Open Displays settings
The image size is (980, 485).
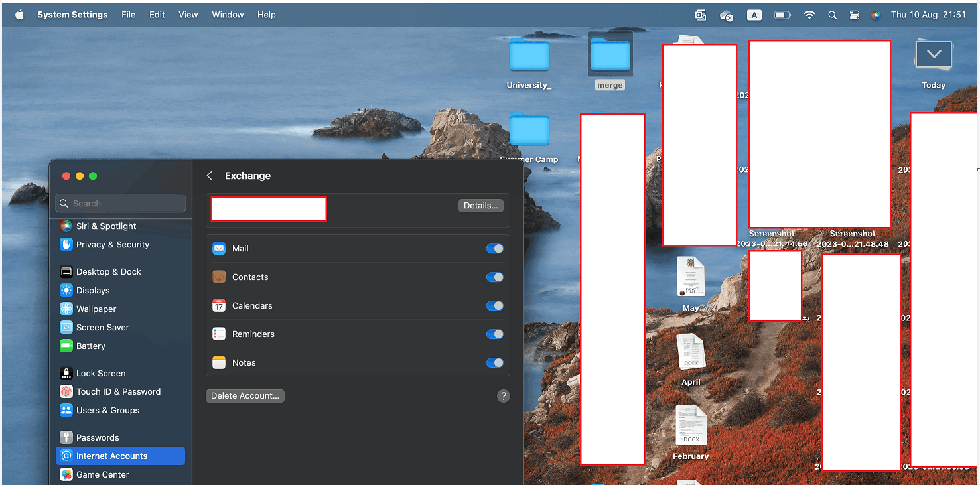pyautogui.click(x=84, y=291)
